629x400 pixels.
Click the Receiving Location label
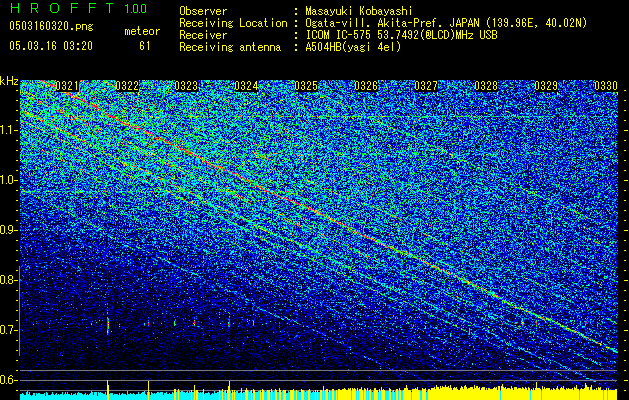[x=233, y=23]
